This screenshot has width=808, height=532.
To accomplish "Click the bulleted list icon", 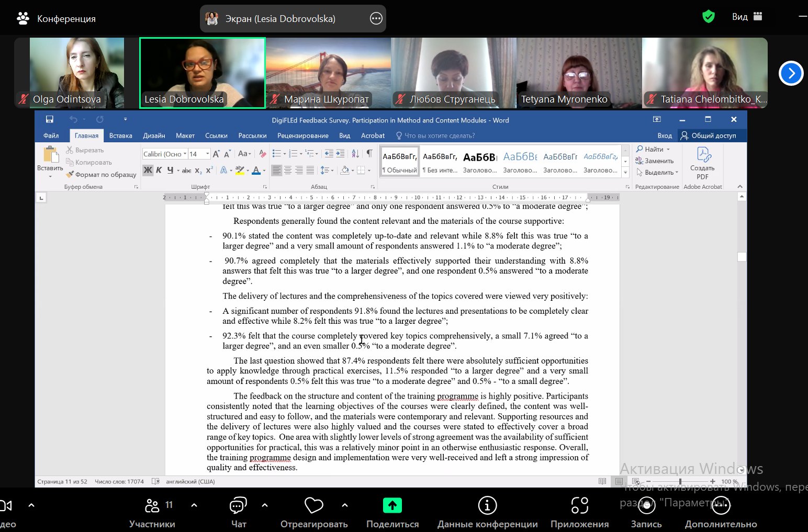I will pos(277,154).
